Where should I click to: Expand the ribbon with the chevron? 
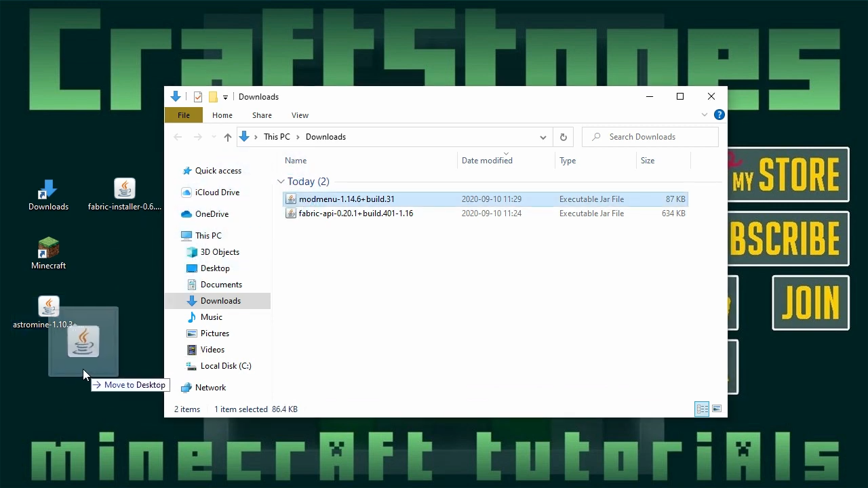(705, 115)
